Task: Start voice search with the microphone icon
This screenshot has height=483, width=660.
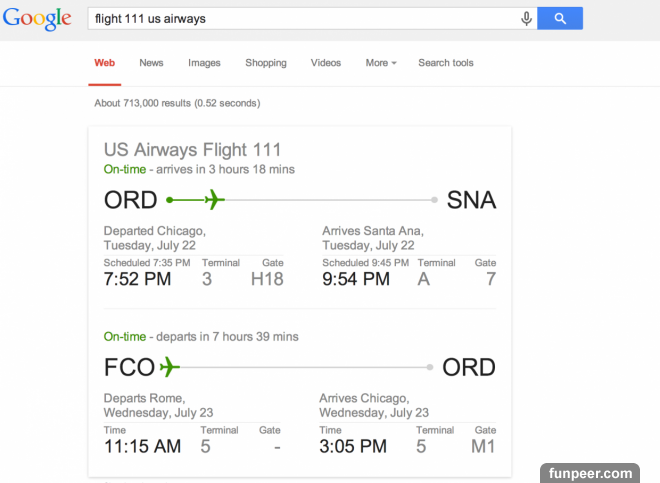Action: [526, 19]
